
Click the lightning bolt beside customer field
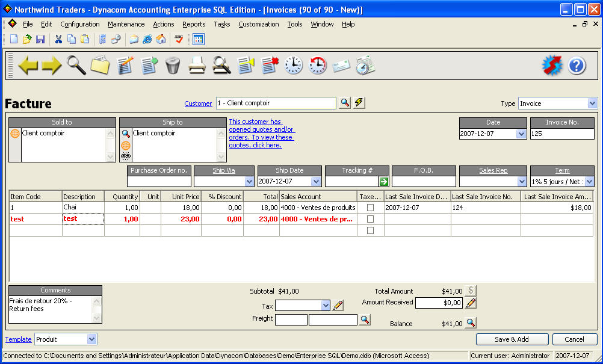[359, 103]
